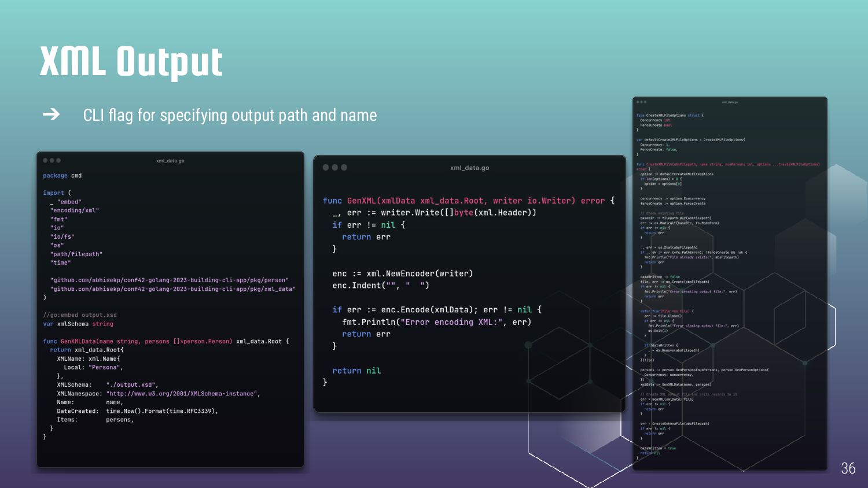This screenshot has width=868, height=488.
Task: Click the "err = GenXML(xmlData, file)" line
Action: click(x=667, y=400)
